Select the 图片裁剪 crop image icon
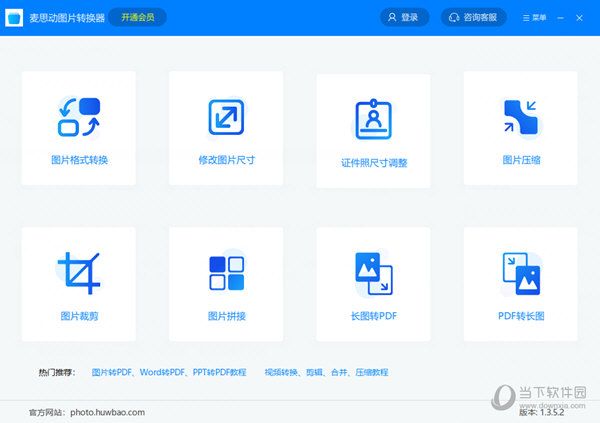The width and height of the screenshot is (600, 423). pyautogui.click(x=79, y=273)
